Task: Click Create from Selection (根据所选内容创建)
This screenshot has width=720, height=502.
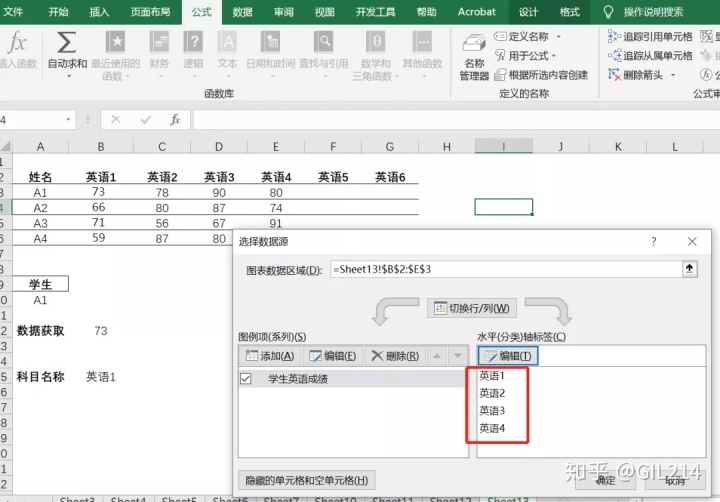Action: tap(541, 75)
